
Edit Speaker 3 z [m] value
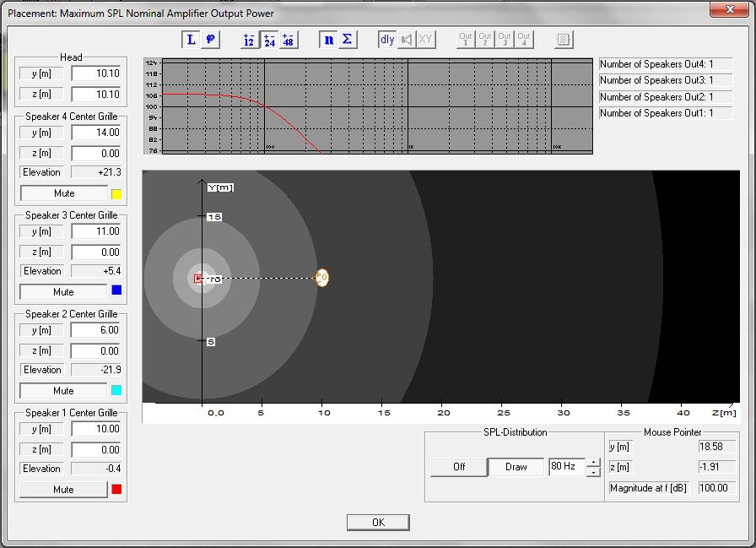(x=96, y=252)
